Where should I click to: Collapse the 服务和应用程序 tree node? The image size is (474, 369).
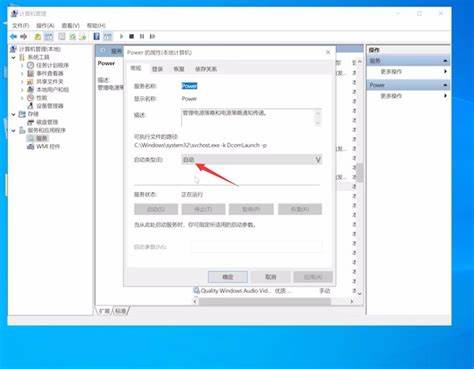coord(14,130)
